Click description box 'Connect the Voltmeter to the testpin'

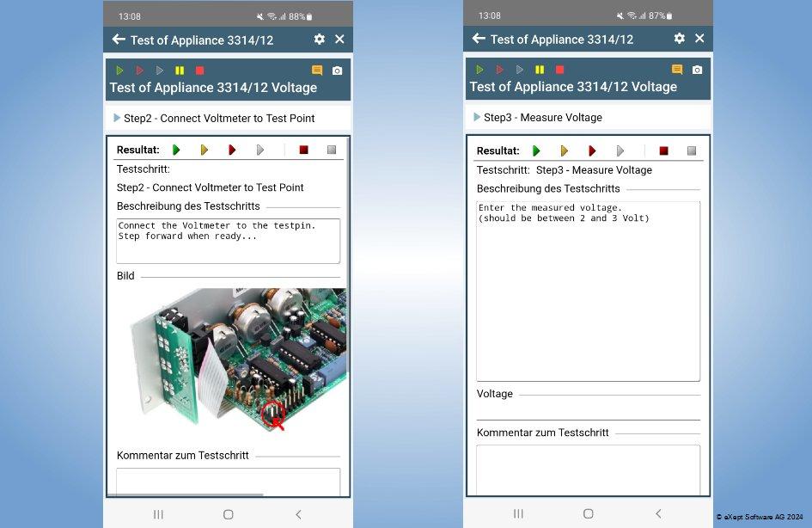click(228, 241)
